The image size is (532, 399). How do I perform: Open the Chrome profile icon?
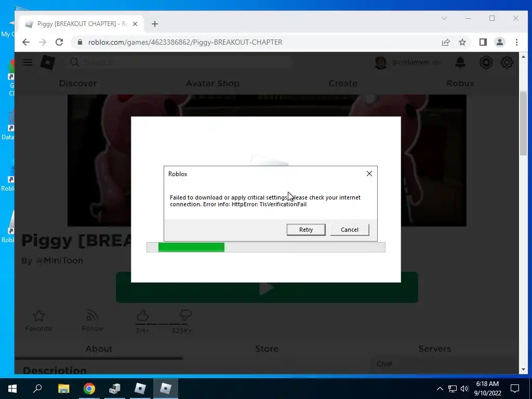point(499,42)
